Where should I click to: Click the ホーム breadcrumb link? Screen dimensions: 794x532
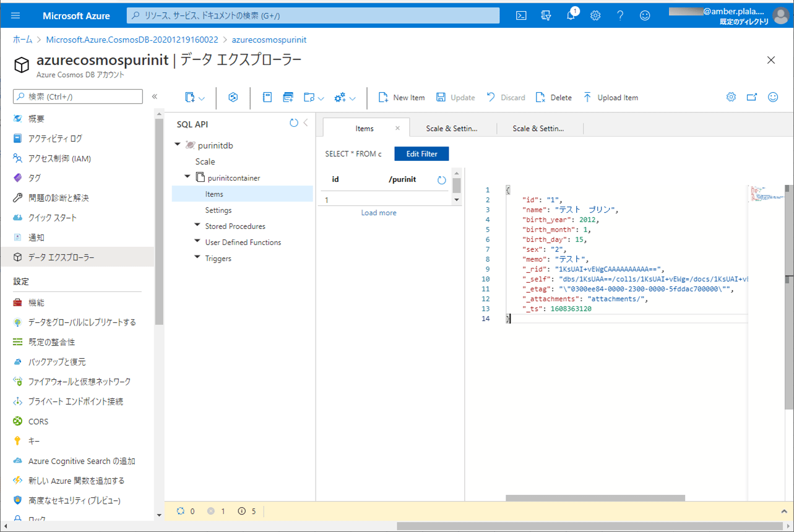coord(23,40)
